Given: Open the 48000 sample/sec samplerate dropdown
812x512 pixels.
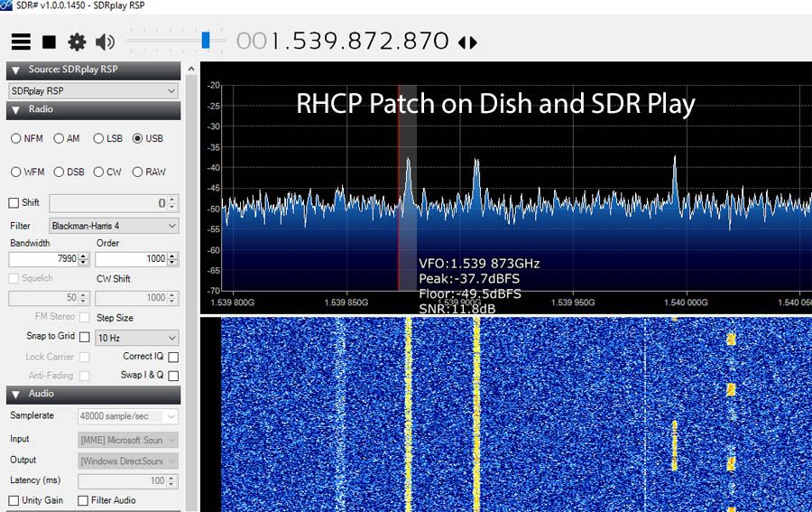Looking at the screenshot, I should click(x=128, y=416).
